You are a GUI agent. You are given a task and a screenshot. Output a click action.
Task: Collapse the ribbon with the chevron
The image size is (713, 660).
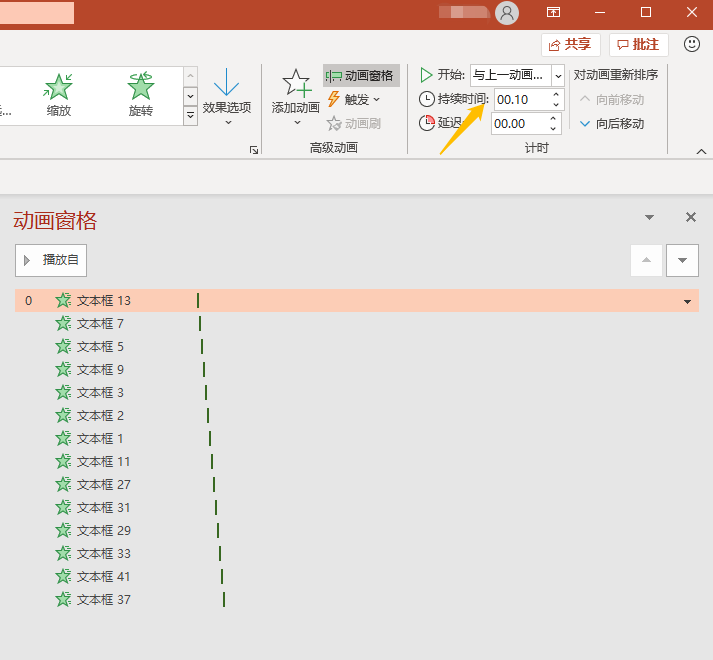click(702, 151)
